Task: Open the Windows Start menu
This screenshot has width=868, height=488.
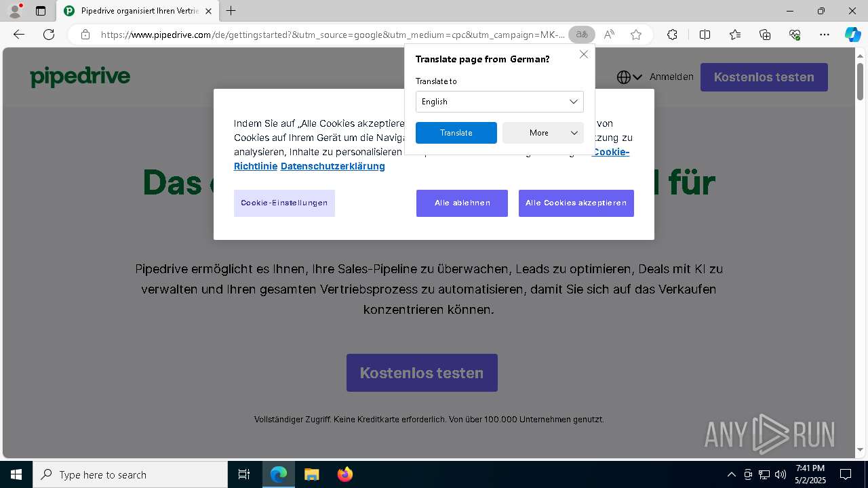Action: pyautogui.click(x=16, y=474)
